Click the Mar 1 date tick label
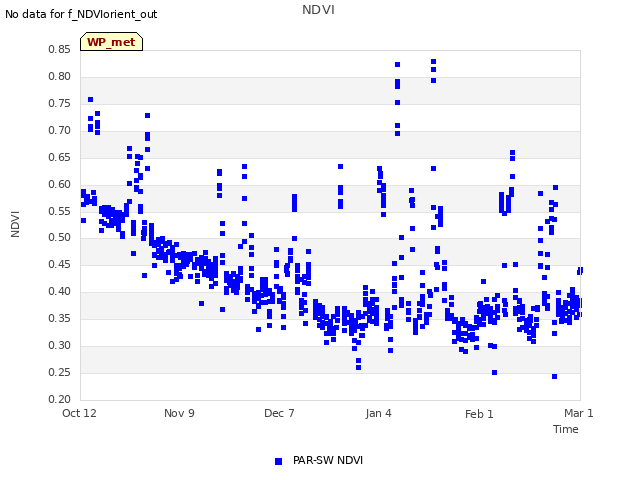This screenshot has width=640, height=480. (x=578, y=413)
